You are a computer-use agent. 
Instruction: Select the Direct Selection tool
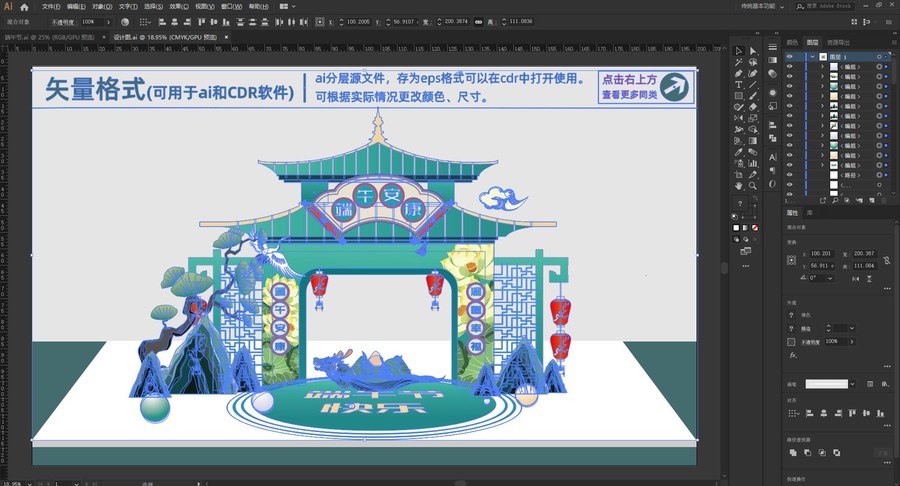[x=753, y=51]
